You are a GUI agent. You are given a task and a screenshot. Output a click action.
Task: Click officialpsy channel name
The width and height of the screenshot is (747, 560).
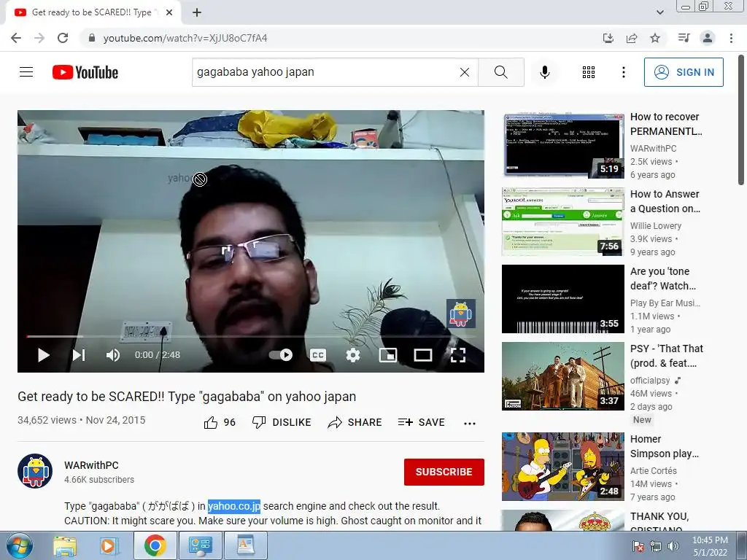(x=650, y=381)
